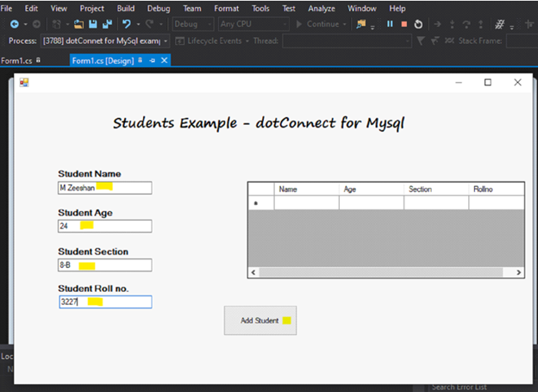Open the Any CPU platform dropdown
This screenshot has width=538, height=392.
(253, 24)
